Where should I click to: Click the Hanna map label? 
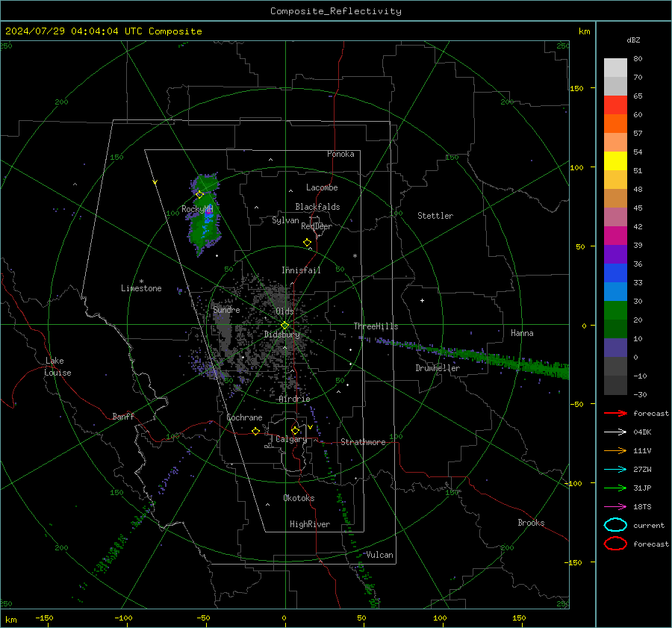coord(522,333)
